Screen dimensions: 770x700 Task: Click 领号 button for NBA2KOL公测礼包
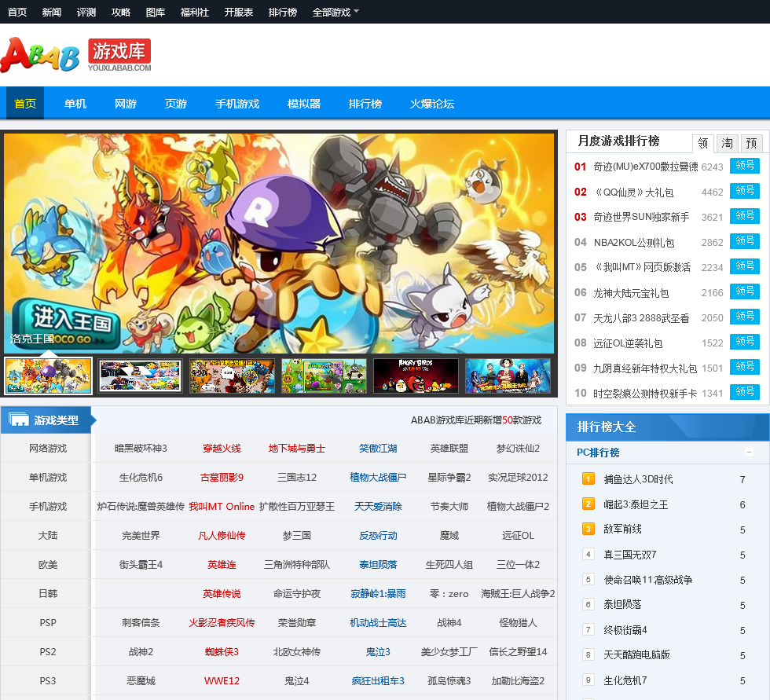click(x=745, y=241)
